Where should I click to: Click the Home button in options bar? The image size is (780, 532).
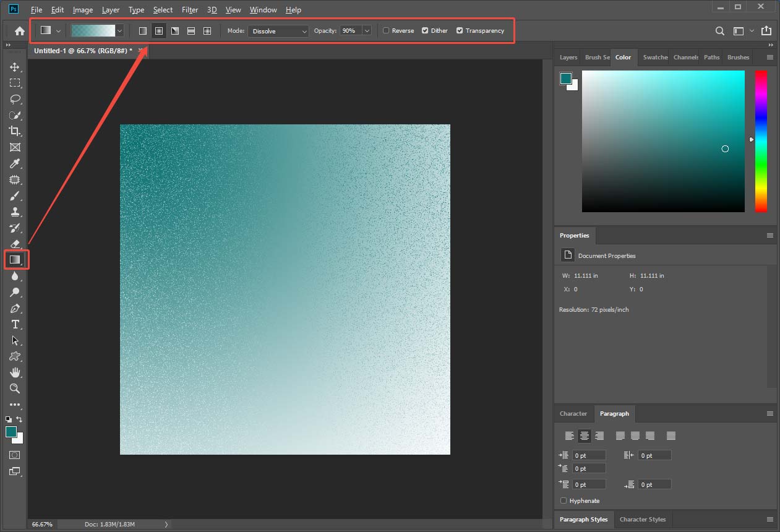(x=20, y=31)
